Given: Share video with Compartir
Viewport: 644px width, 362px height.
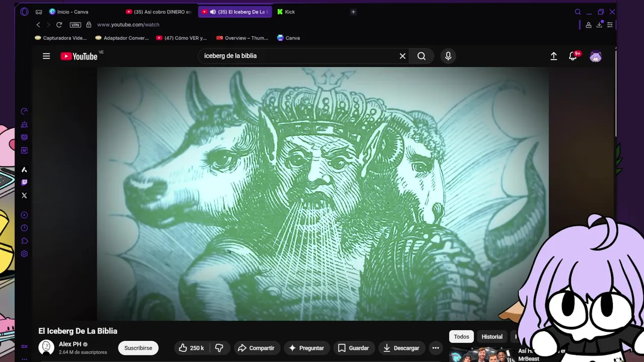Looking at the screenshot, I should pyautogui.click(x=256, y=348).
